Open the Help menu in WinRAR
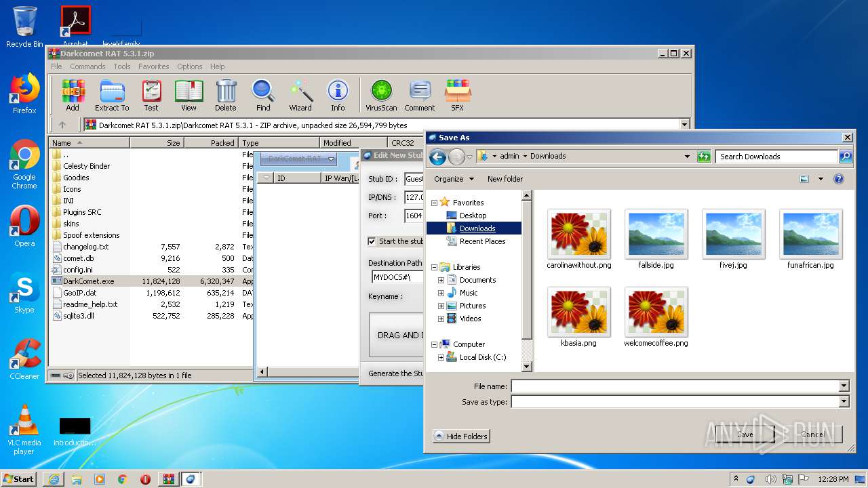Screen dimensions: 868x488 point(217,66)
